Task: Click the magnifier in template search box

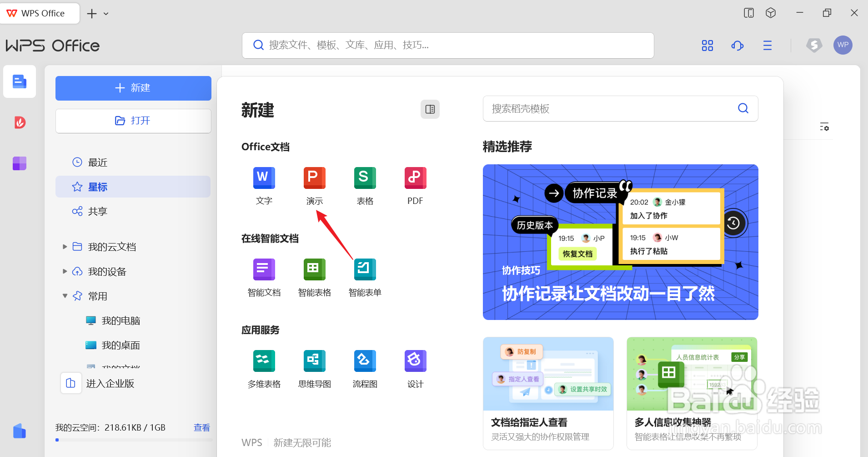Action: point(743,108)
